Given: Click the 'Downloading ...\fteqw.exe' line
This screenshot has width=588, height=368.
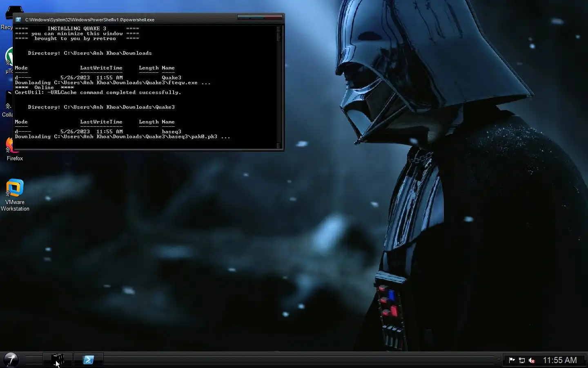Looking at the screenshot, I should 113,83.
